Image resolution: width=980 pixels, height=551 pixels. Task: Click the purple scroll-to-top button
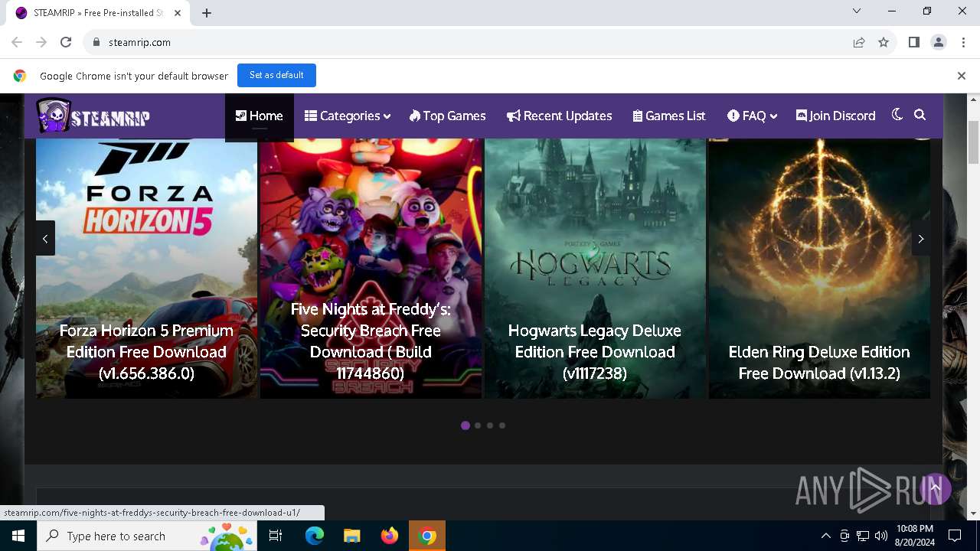[935, 488]
